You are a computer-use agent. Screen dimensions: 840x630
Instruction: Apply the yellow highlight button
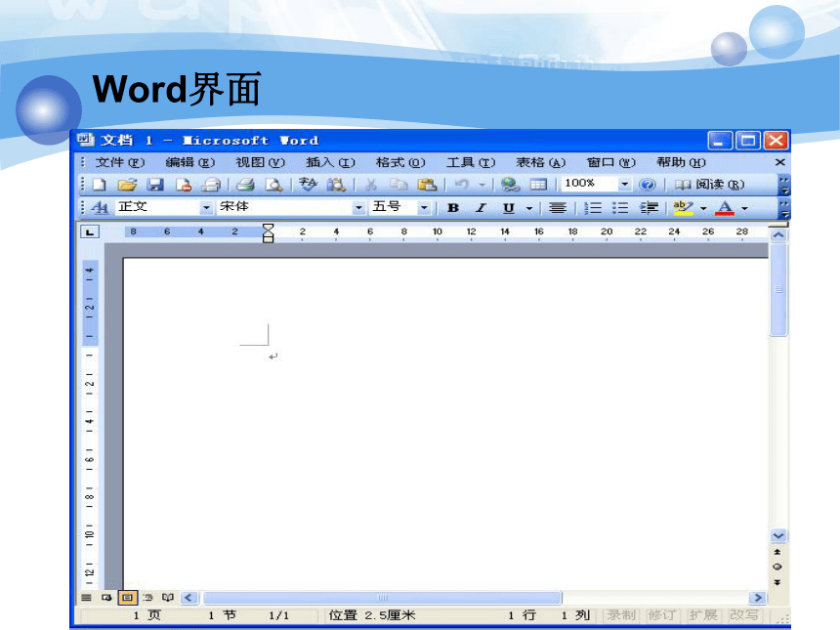[x=683, y=208]
